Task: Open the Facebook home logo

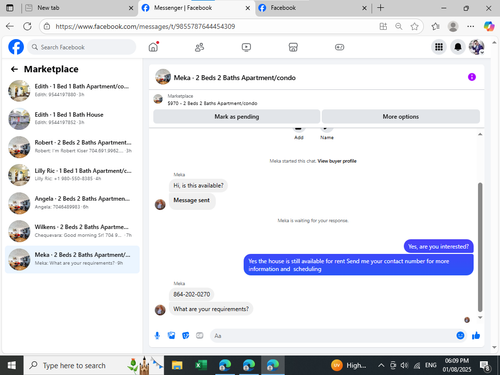Action: tap(16, 47)
